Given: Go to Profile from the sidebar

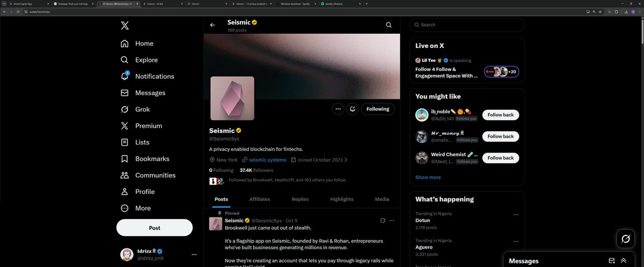Looking at the screenshot, I should [137, 192].
